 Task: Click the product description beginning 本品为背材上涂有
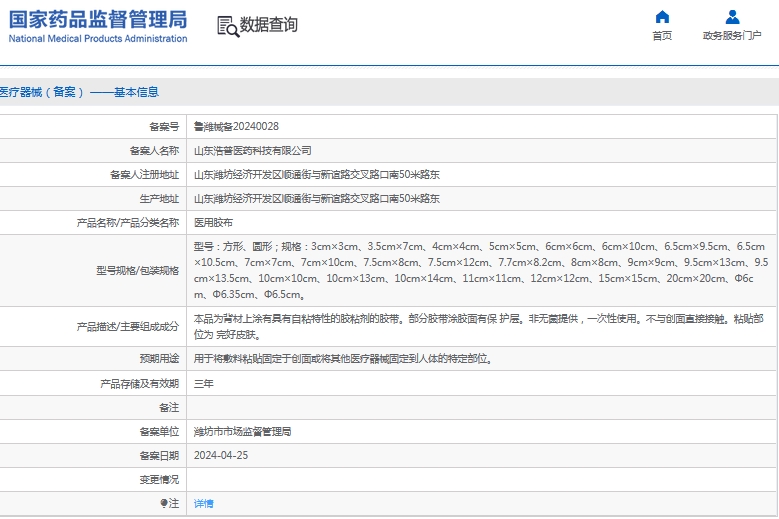coord(479,326)
